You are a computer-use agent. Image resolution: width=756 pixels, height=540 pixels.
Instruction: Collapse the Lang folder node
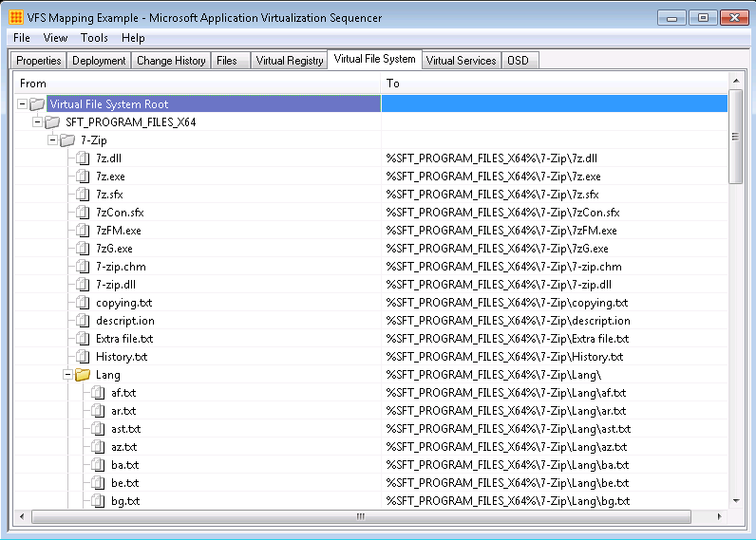(x=67, y=375)
